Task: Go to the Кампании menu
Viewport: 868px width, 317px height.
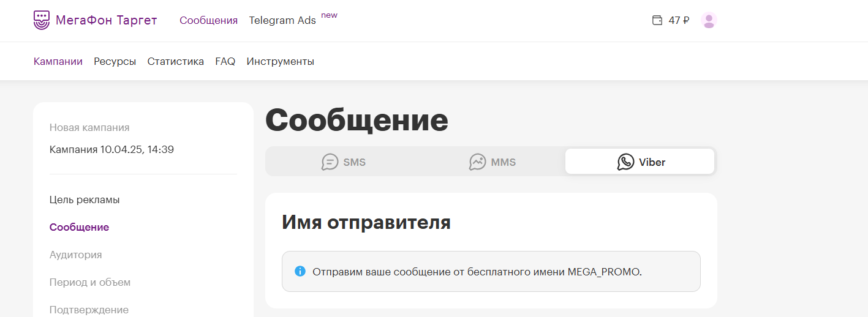Action: point(58,61)
